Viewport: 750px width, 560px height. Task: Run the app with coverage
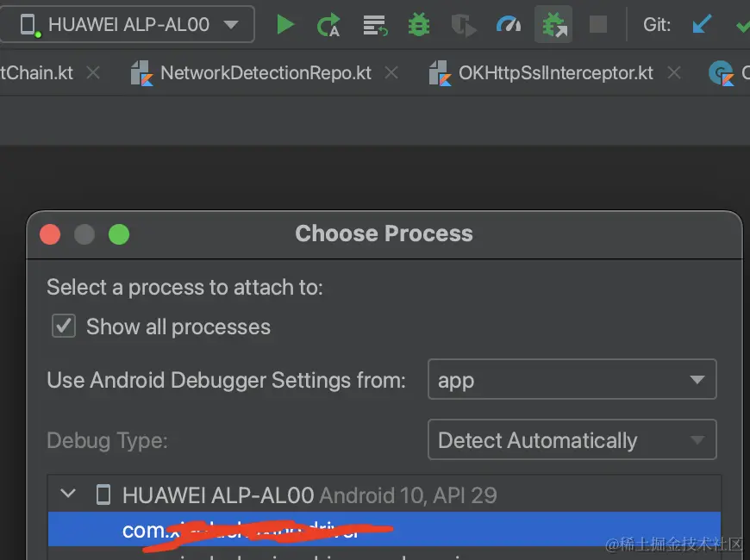[464, 25]
